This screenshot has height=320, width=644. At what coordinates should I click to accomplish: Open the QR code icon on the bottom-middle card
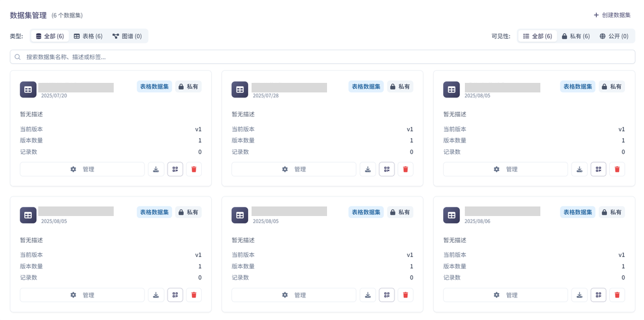pos(386,295)
